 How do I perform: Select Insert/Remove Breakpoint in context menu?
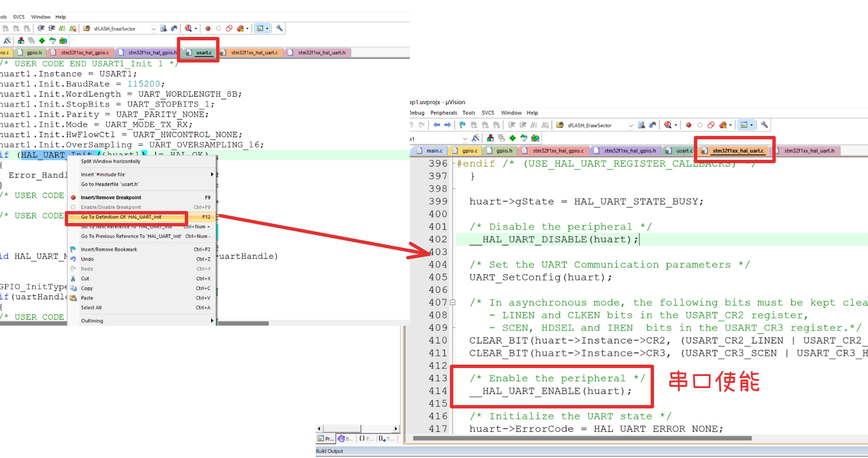(141, 197)
